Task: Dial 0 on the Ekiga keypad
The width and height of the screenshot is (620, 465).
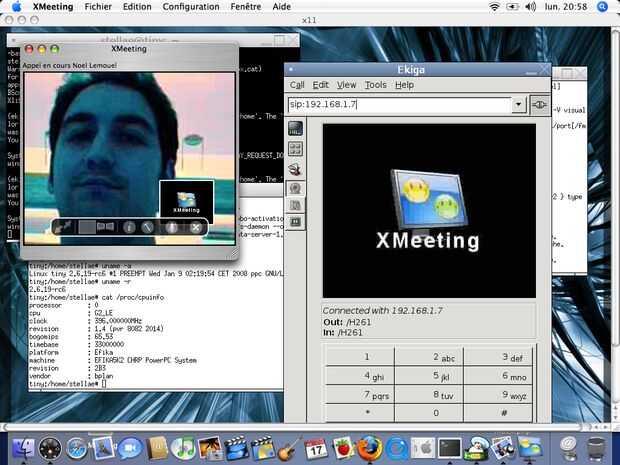Action: click(x=429, y=413)
